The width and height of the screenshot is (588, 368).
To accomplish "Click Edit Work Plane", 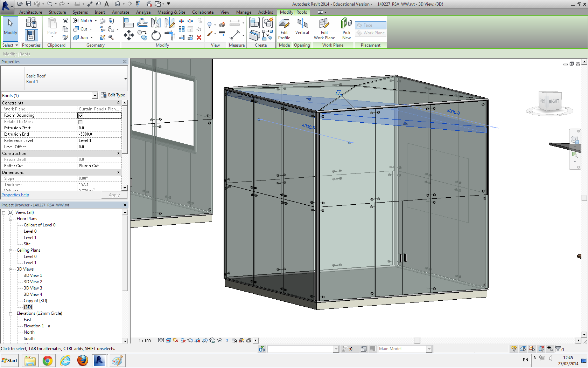I will [x=324, y=29].
